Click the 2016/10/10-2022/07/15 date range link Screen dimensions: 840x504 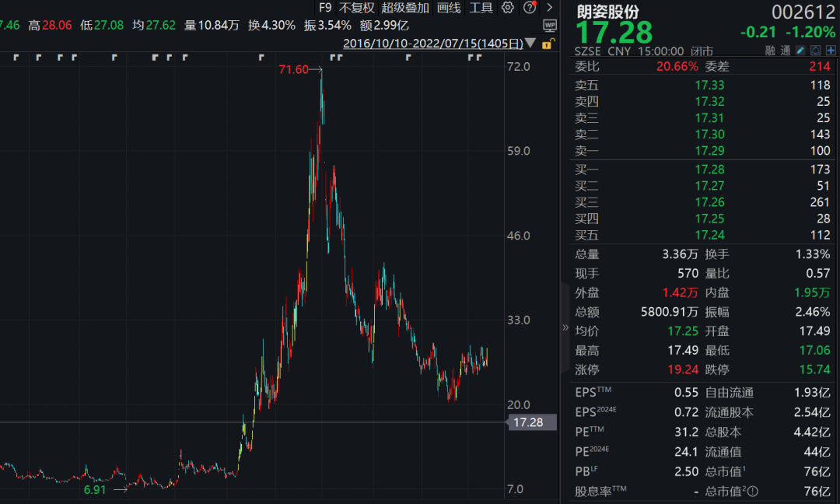click(433, 44)
